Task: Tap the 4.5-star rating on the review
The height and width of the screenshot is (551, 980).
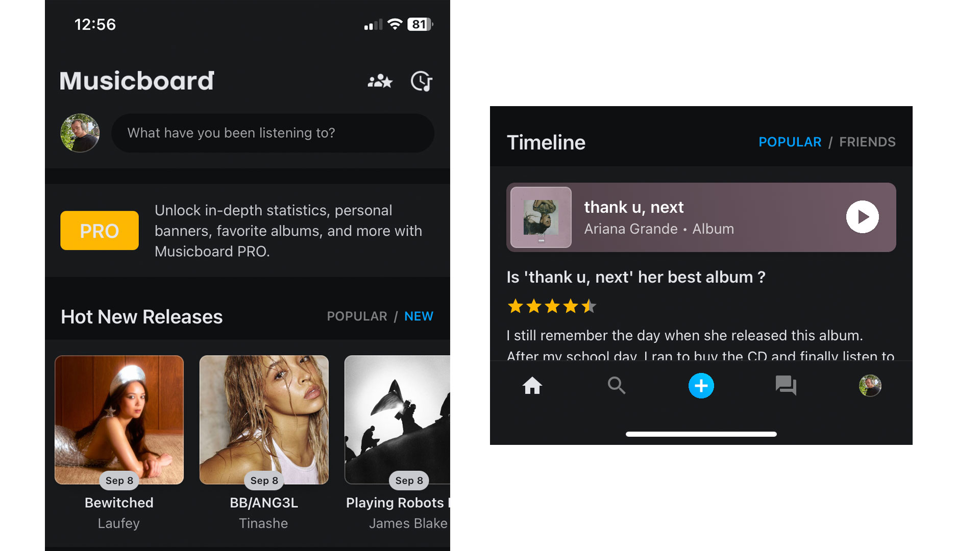Action: point(551,306)
